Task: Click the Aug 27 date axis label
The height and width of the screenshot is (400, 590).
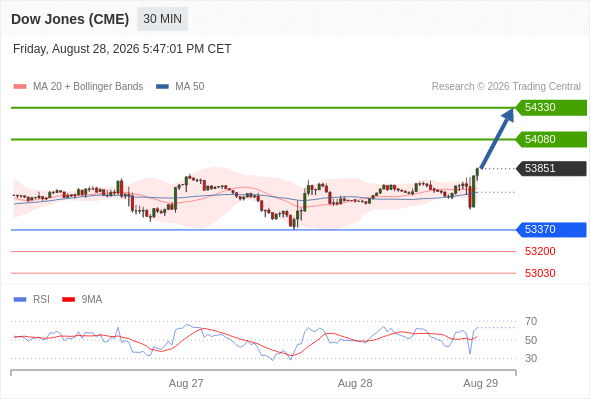Action: 186,383
